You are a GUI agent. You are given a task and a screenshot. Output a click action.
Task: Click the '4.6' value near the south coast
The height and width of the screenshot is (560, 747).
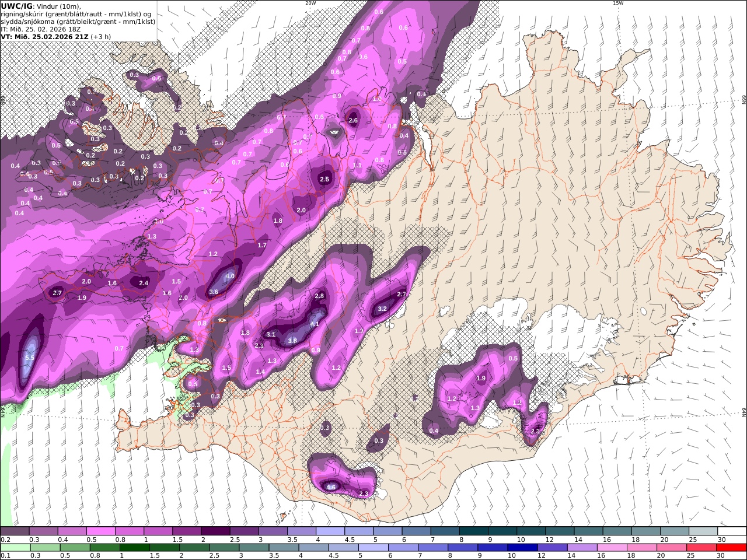(331, 487)
